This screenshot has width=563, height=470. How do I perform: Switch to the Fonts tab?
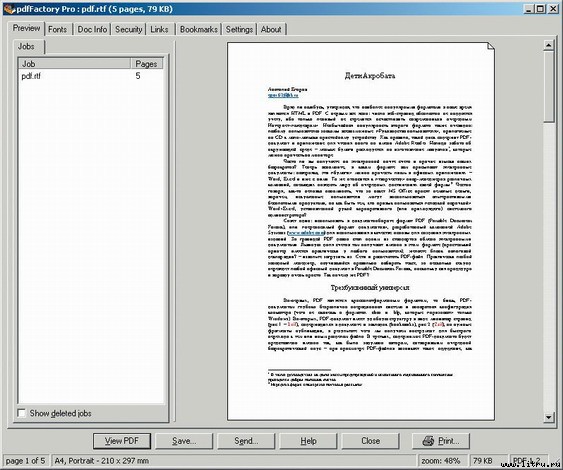(x=57, y=29)
